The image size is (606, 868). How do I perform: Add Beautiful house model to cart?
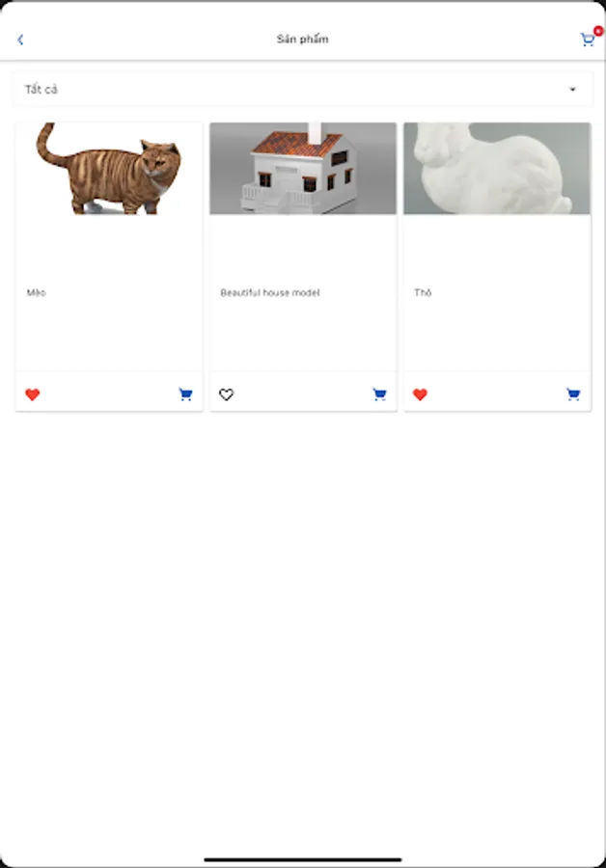(x=379, y=394)
